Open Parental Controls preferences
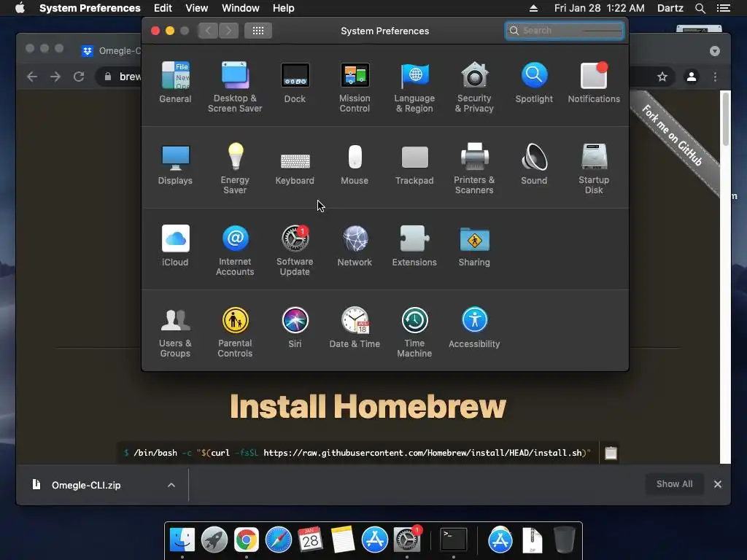Screen dimensions: 747x560 (235, 332)
